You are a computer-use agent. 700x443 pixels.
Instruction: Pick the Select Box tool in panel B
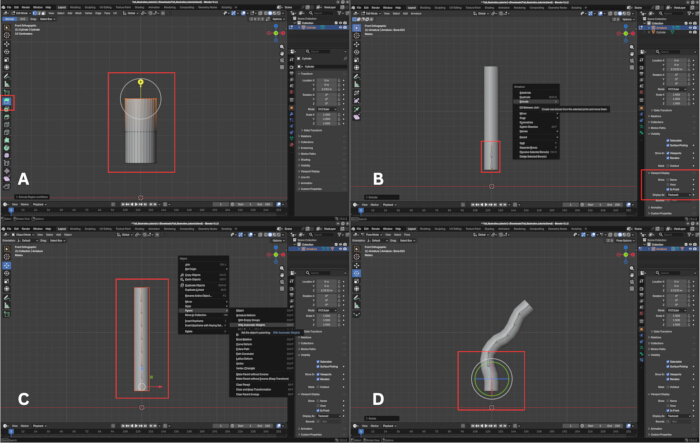pyautogui.click(x=357, y=28)
